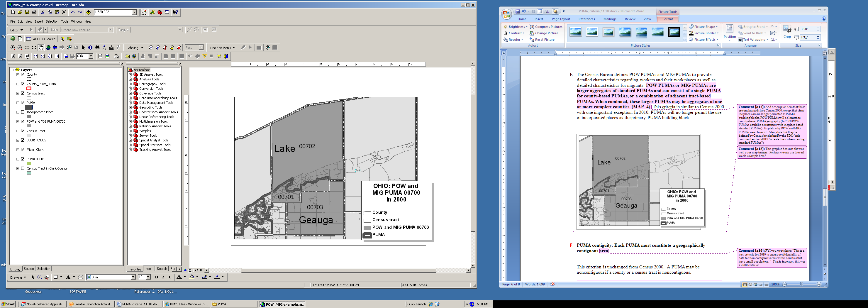This screenshot has height=308, width=868.
Task: Switch to the Source tab in table of contents
Action: click(29, 269)
